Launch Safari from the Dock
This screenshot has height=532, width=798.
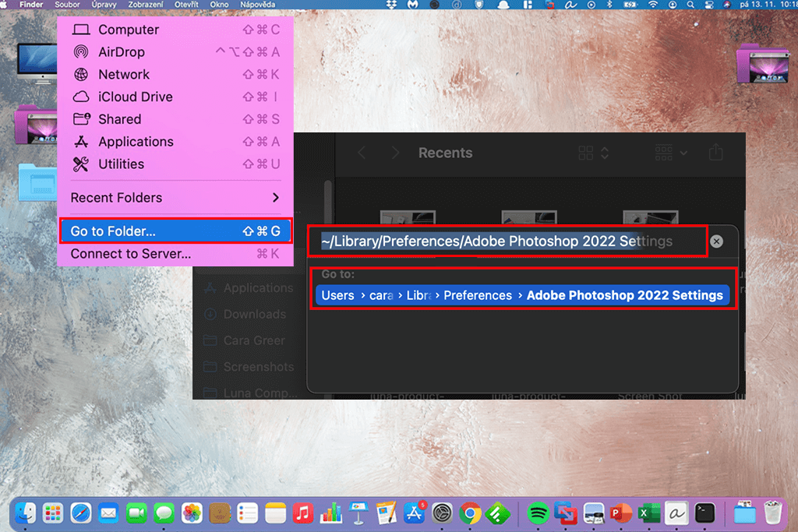coord(81,513)
